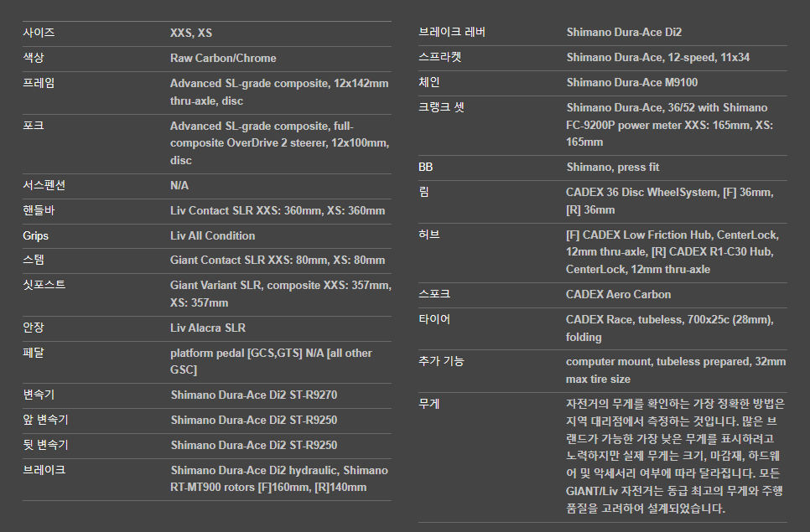Click the "프레임" spec label

click(39, 83)
